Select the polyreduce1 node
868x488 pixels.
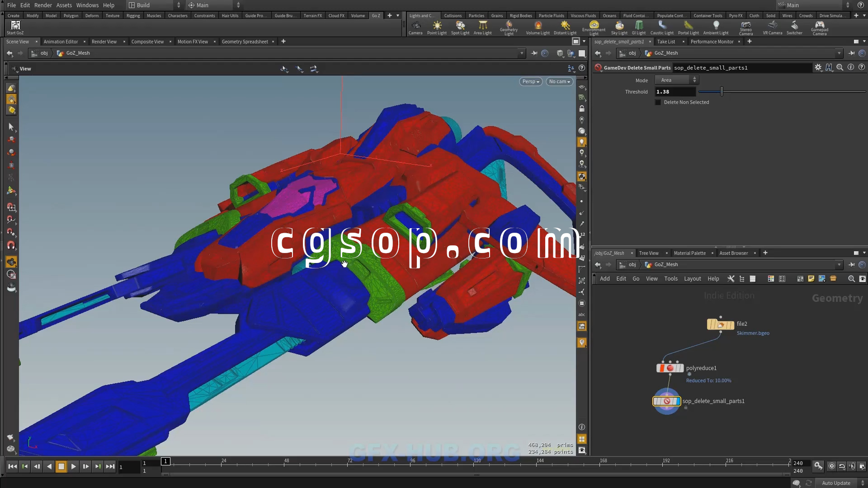(670, 368)
